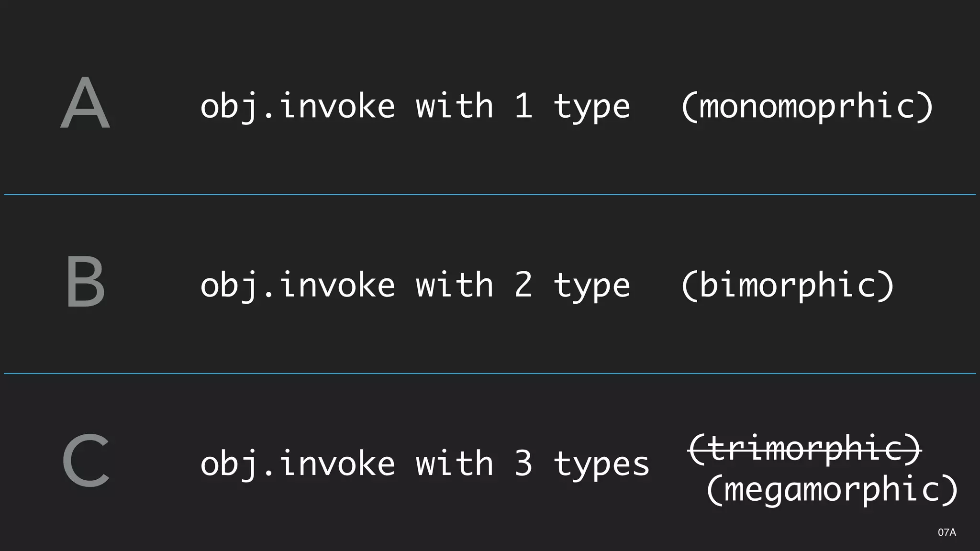Click the large letter C
Image resolution: width=980 pixels, height=551 pixels.
(86, 460)
